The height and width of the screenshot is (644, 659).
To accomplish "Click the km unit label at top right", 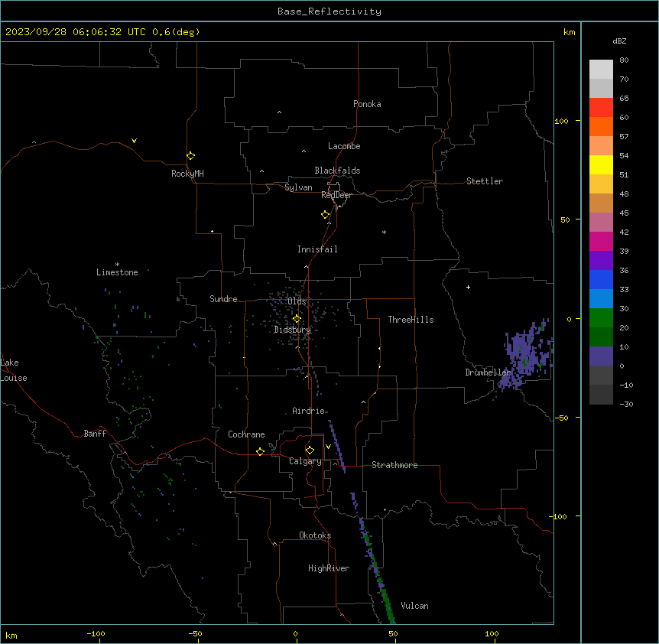I will coord(569,32).
